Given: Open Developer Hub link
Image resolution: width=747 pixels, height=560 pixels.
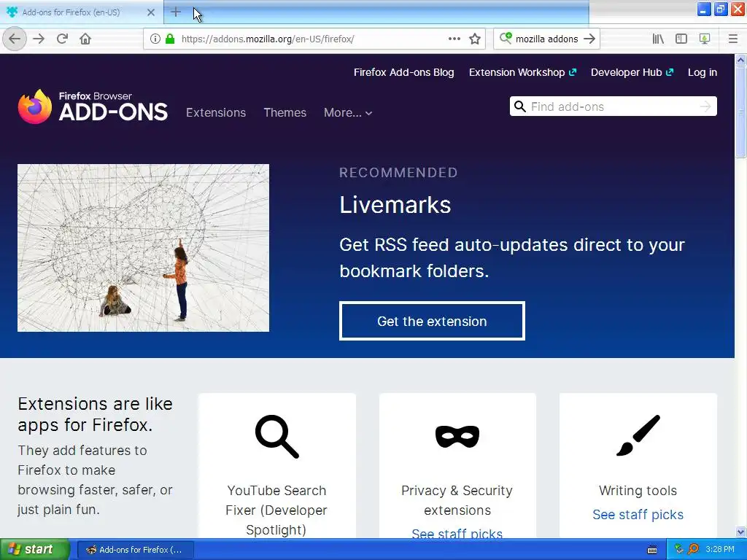Looking at the screenshot, I should pos(632,72).
